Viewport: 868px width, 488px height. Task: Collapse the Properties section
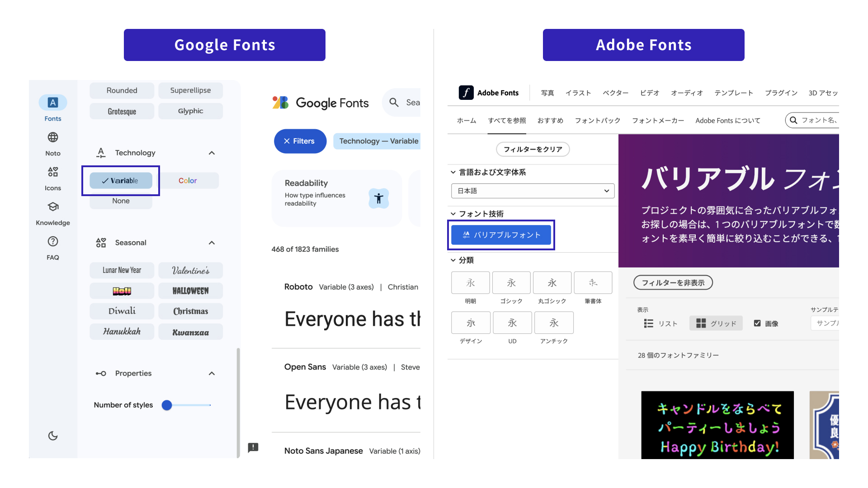pos(212,373)
